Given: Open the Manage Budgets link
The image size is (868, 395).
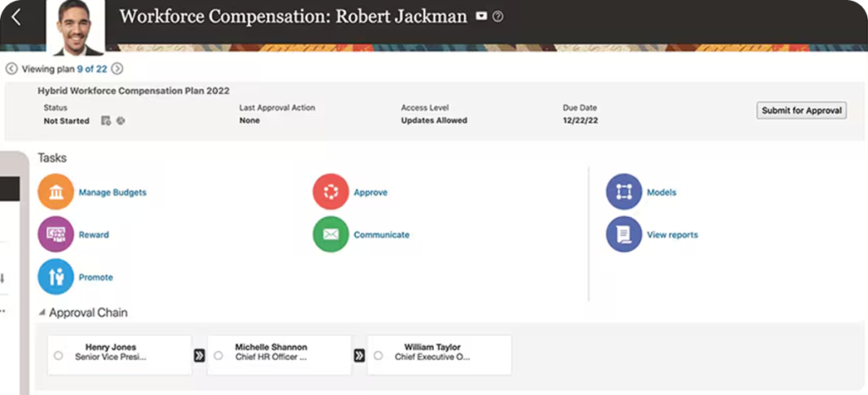Looking at the screenshot, I should coord(113,192).
